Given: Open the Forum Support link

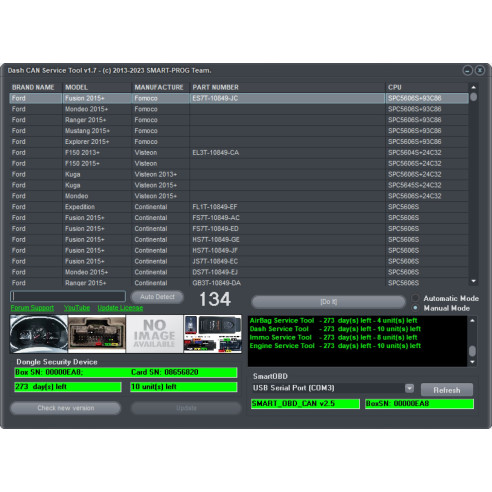Looking at the screenshot, I should (32, 308).
